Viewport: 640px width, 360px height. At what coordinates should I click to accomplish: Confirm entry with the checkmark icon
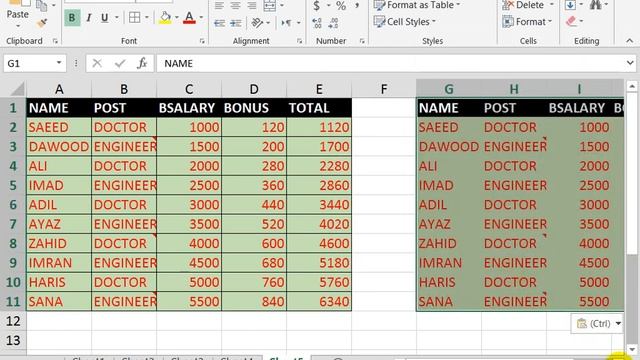(x=120, y=63)
